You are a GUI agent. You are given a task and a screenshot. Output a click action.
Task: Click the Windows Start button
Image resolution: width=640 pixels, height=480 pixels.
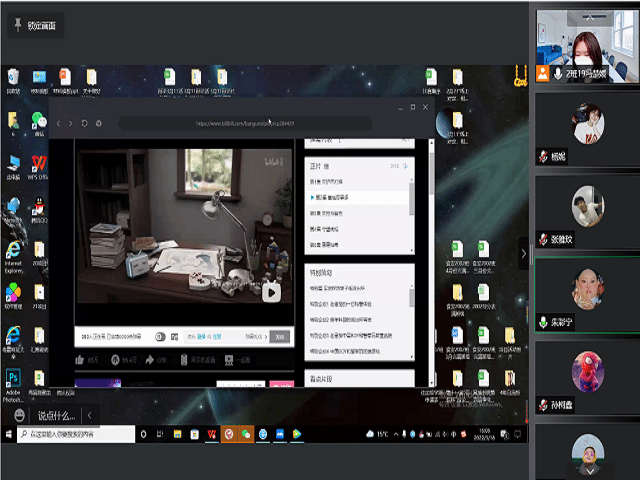pyautogui.click(x=9, y=433)
